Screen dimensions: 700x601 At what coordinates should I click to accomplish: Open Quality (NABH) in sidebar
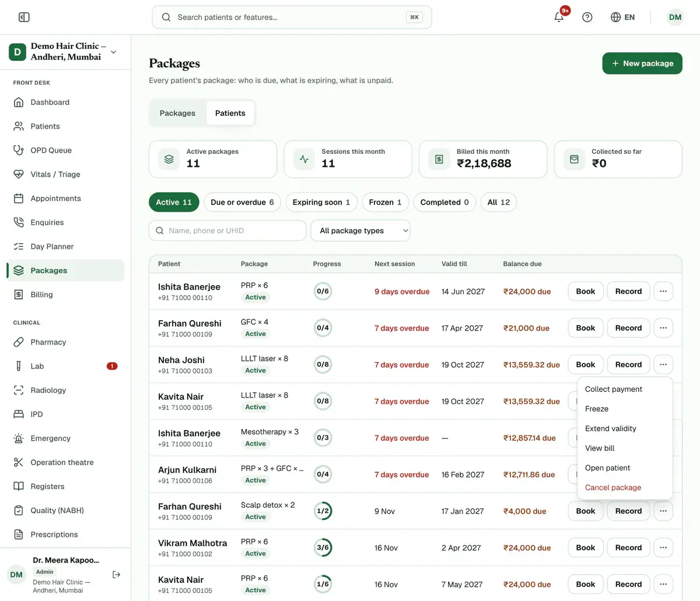pos(65,511)
